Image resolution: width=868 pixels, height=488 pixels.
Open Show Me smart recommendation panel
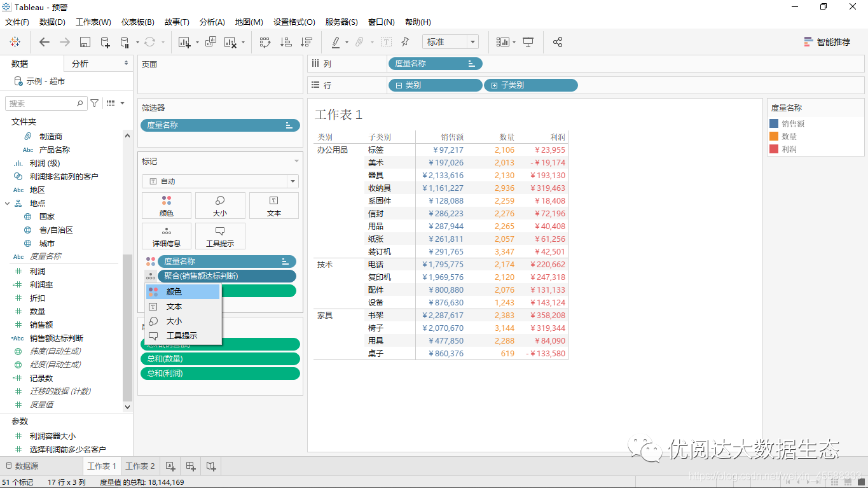click(827, 42)
